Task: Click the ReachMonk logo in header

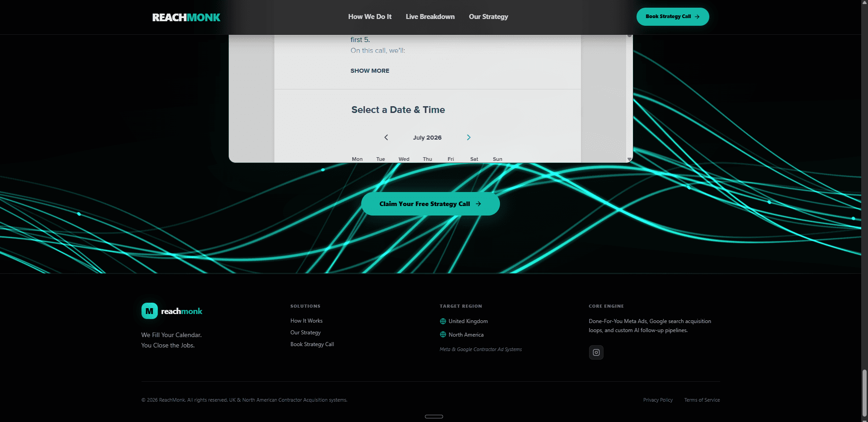Action: pyautogui.click(x=186, y=17)
